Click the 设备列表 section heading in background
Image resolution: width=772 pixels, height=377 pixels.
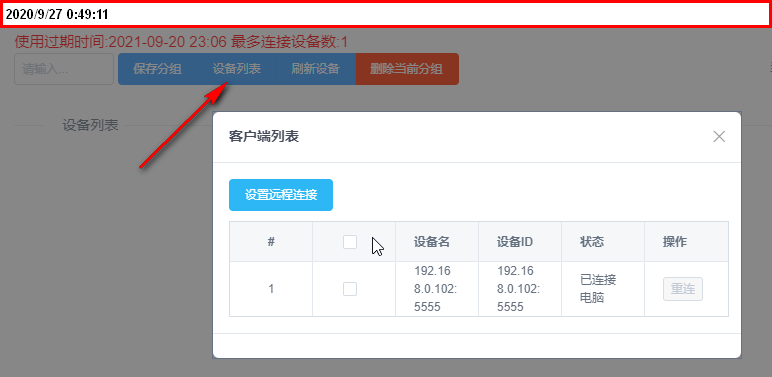[x=90, y=125]
